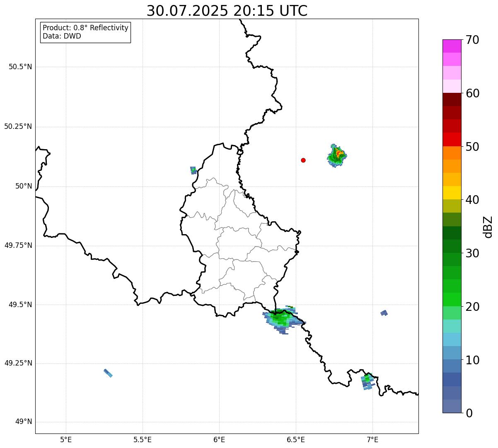
Task: Click the storm cell east of the red dot
Action: click(336, 156)
